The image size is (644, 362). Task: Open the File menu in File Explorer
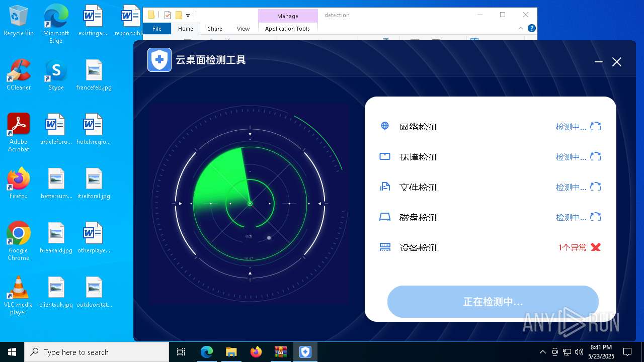[x=157, y=29]
